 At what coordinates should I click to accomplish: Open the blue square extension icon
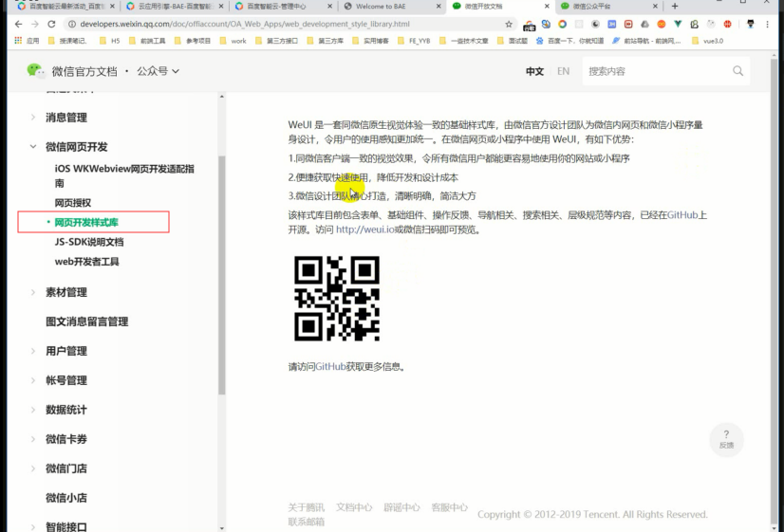click(611, 24)
